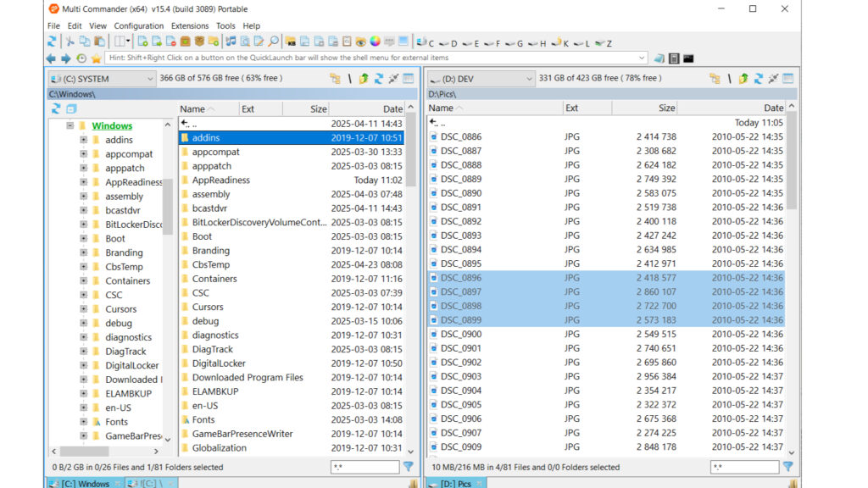Open the View menu
Screen dimensions: 868x488
[97, 25]
